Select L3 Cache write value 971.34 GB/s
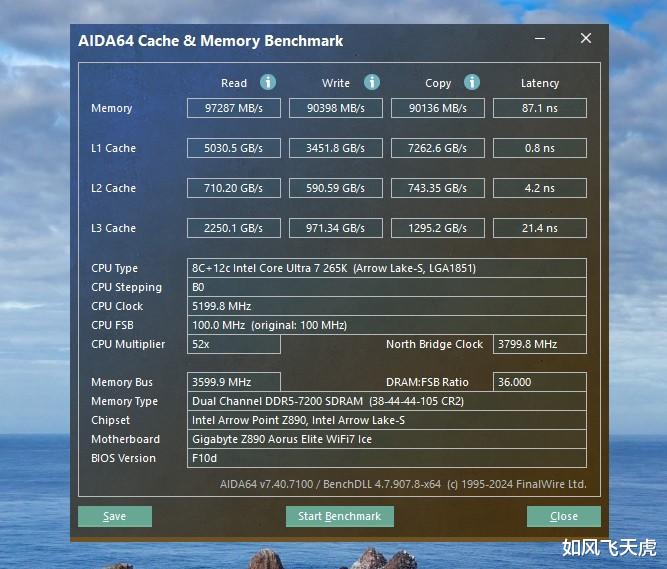Image resolution: width=667 pixels, height=569 pixels. 336,228
